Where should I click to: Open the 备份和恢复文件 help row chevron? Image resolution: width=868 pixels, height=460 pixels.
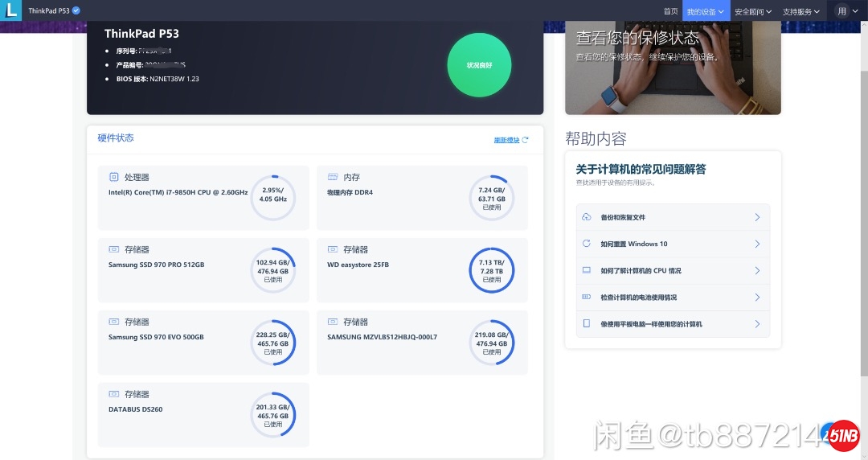point(757,217)
